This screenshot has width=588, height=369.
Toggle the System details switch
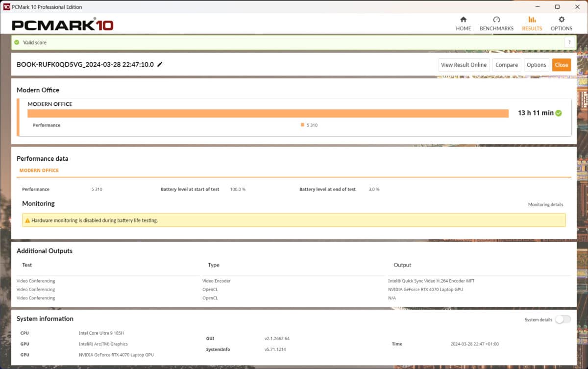(563, 320)
